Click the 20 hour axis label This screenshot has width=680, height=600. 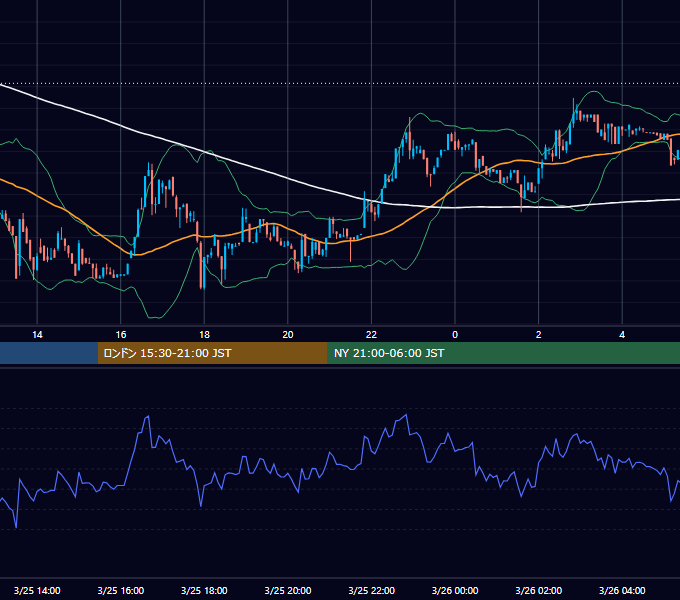coord(288,335)
